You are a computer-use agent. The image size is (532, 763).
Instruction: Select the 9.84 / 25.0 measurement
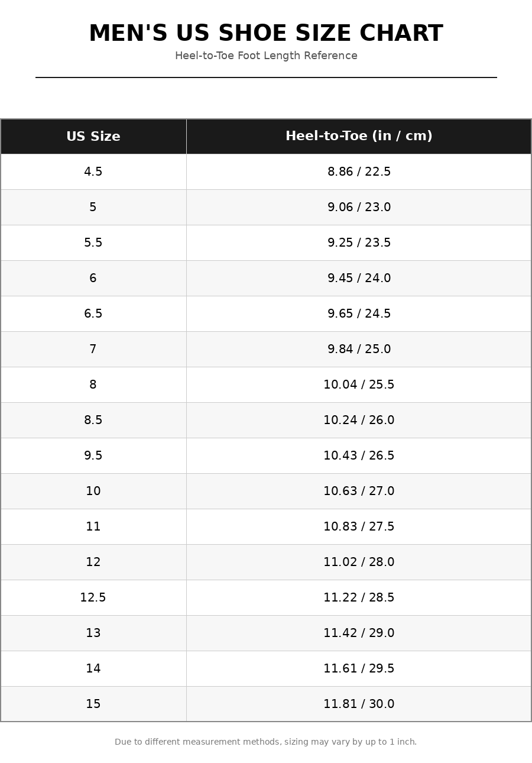coord(359,350)
